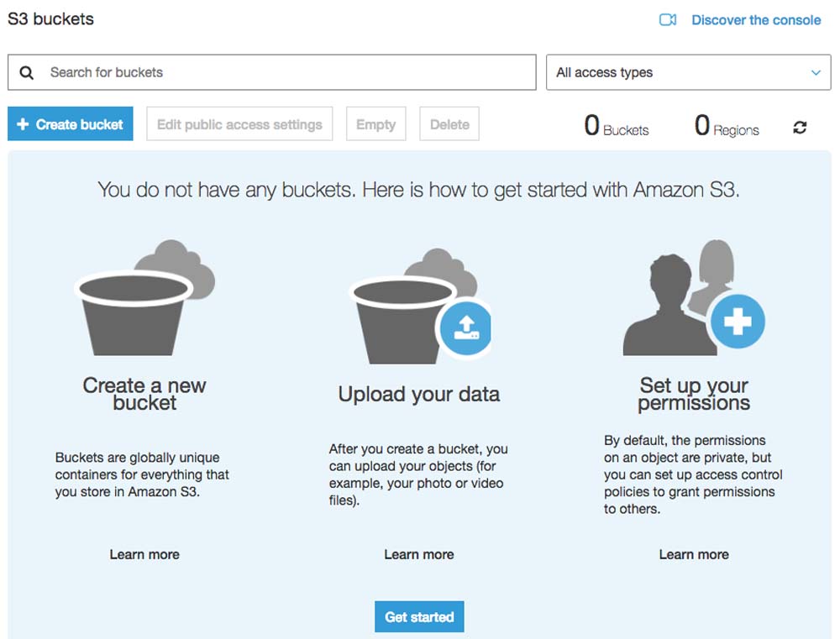Click the 0 Regions counter
Viewport: 840px width, 639px height.
727,125
